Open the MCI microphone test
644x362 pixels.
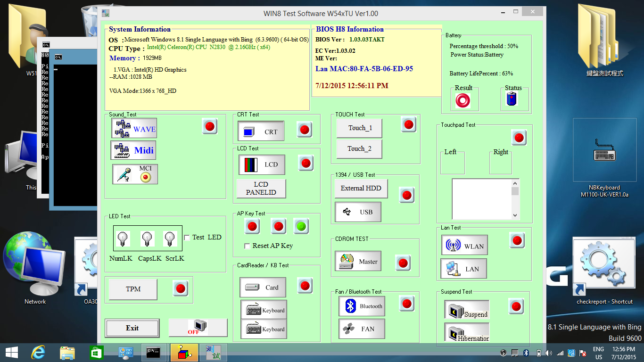pos(135,174)
